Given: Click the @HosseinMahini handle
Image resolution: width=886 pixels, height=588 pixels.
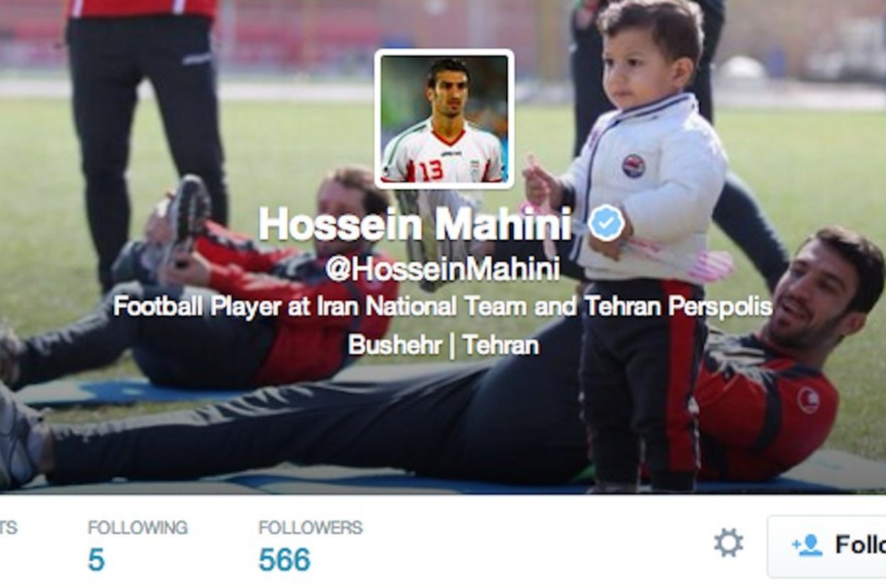Looking at the screenshot, I should [x=442, y=268].
